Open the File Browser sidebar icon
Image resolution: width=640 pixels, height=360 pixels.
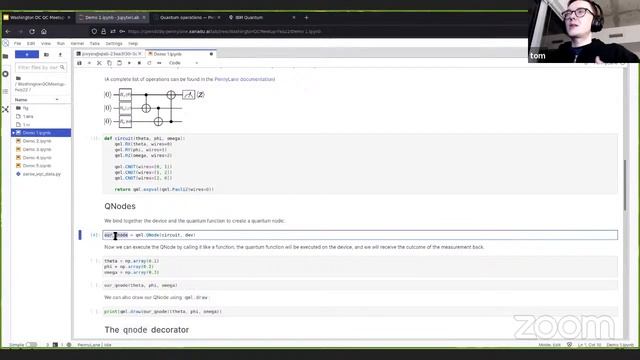coord(5,56)
